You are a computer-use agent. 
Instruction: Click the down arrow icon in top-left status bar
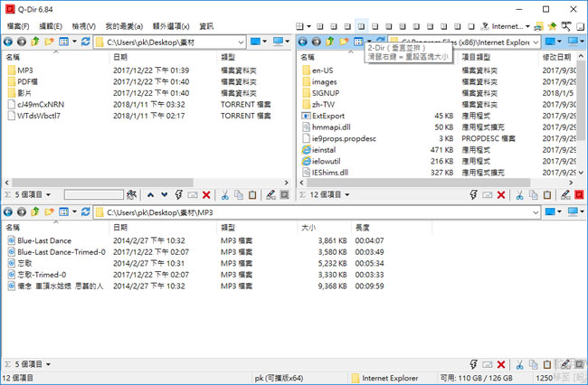(x=165, y=194)
